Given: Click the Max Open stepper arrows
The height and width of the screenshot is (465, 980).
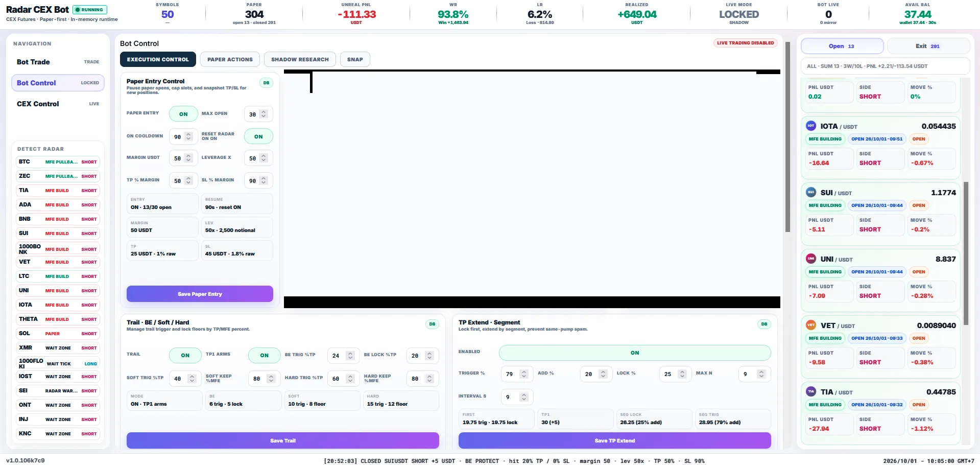Looking at the screenshot, I should click(x=264, y=114).
